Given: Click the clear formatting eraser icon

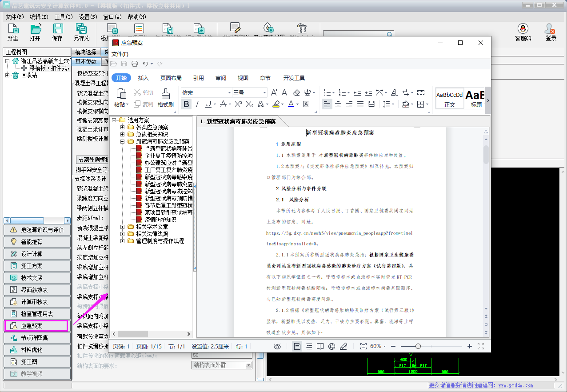Looking at the screenshot, I should point(296,92).
